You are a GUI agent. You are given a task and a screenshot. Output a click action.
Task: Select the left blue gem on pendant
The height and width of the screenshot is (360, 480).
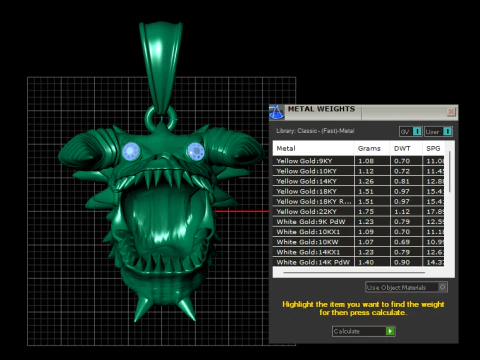point(131,151)
